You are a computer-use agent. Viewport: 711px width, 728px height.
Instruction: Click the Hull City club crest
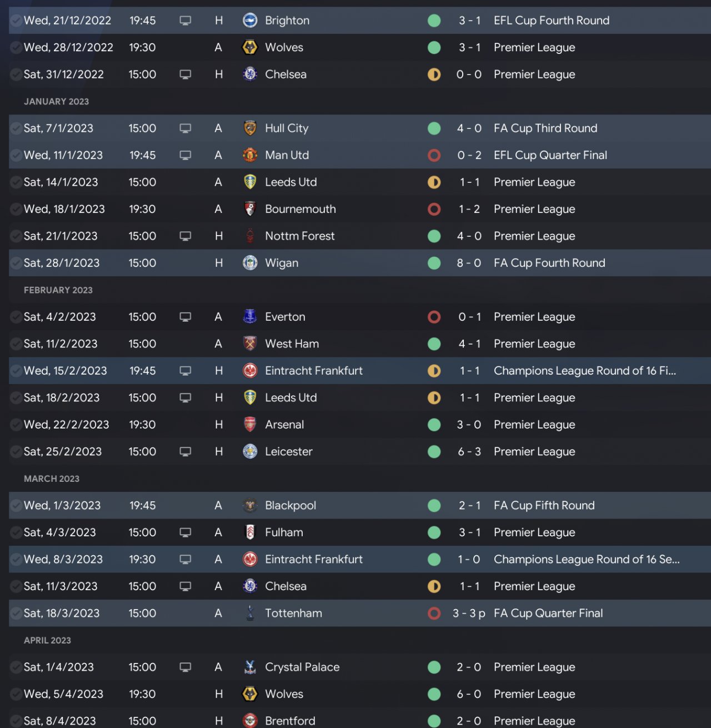250,128
